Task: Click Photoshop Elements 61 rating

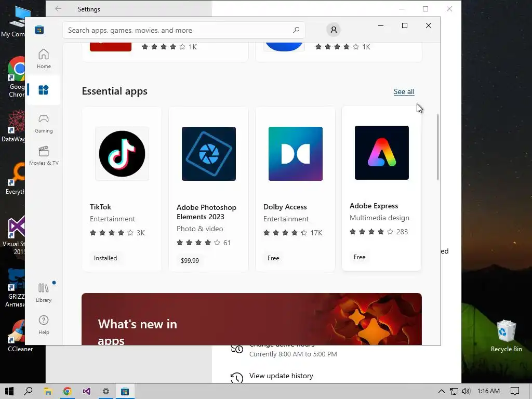Action: tap(204, 243)
